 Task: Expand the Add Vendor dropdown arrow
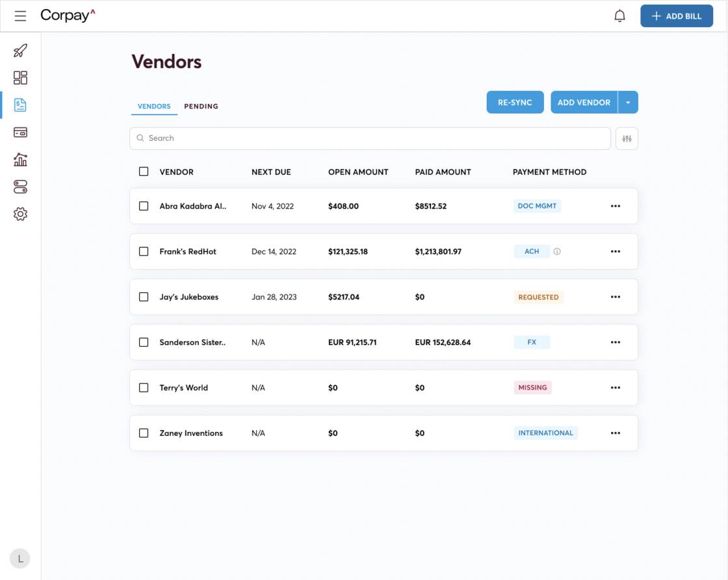point(628,103)
